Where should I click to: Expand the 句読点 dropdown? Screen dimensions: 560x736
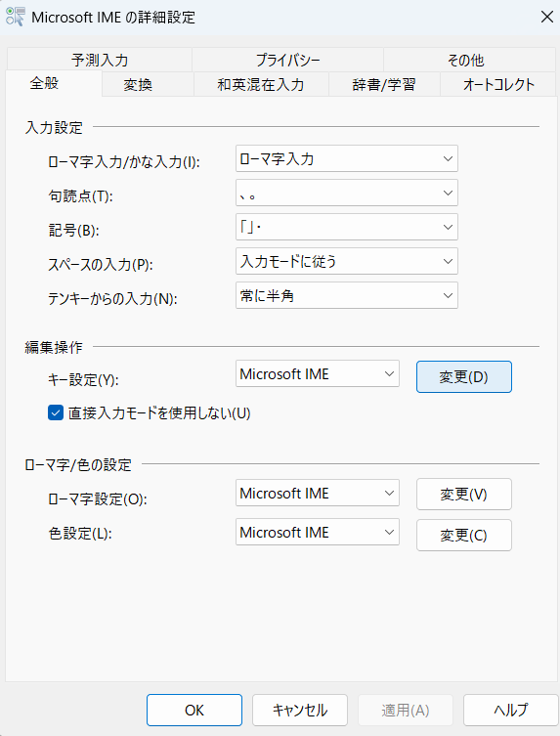pos(346,193)
